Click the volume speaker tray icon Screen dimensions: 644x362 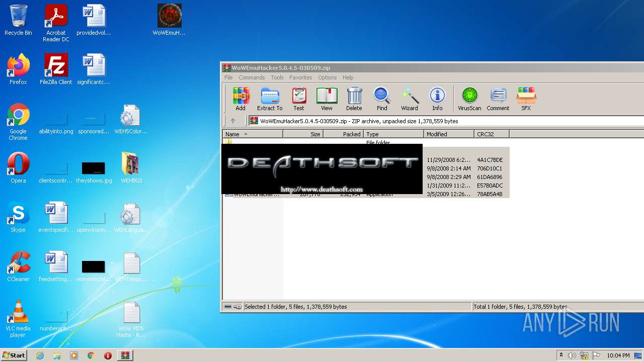tap(572, 355)
